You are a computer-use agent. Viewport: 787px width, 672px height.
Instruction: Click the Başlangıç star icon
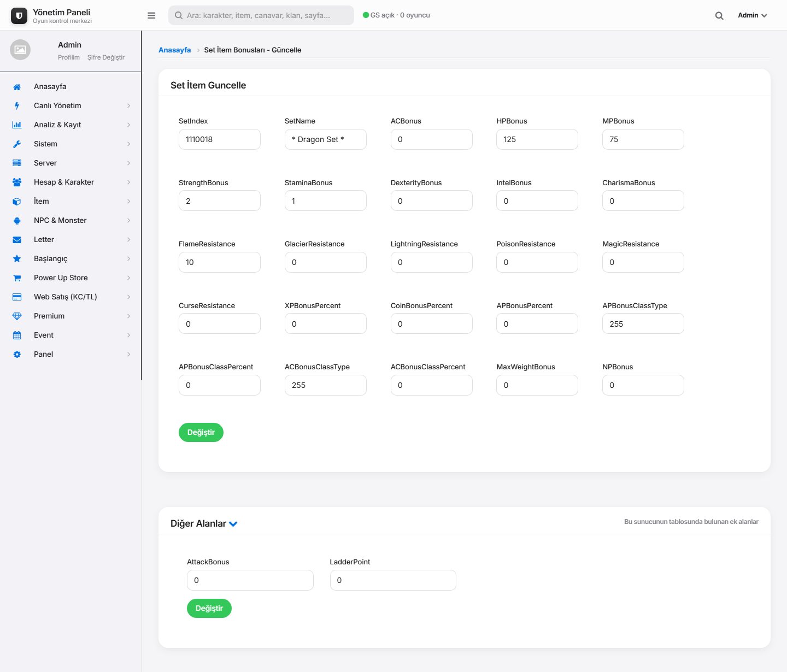[x=17, y=259]
